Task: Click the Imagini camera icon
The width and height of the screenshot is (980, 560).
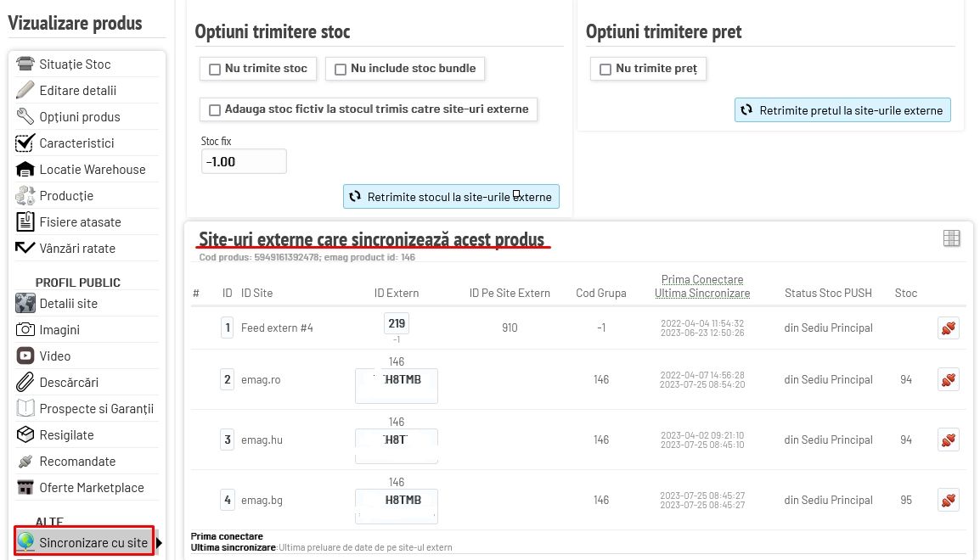Action: (x=25, y=329)
